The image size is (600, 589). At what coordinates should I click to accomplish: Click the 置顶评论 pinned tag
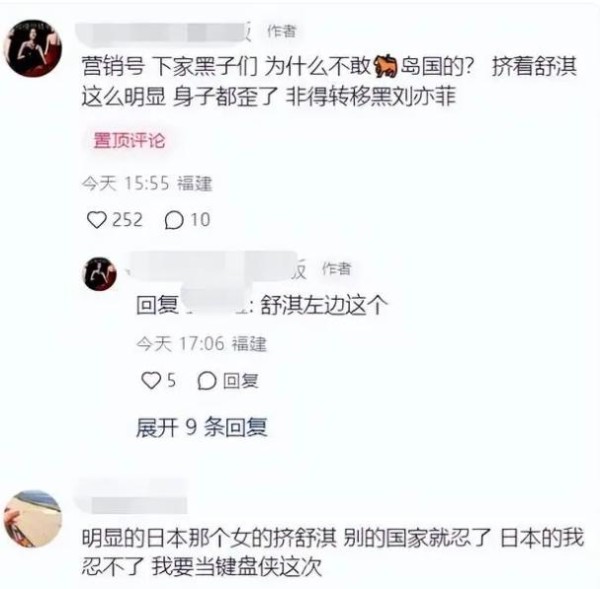click(x=129, y=140)
